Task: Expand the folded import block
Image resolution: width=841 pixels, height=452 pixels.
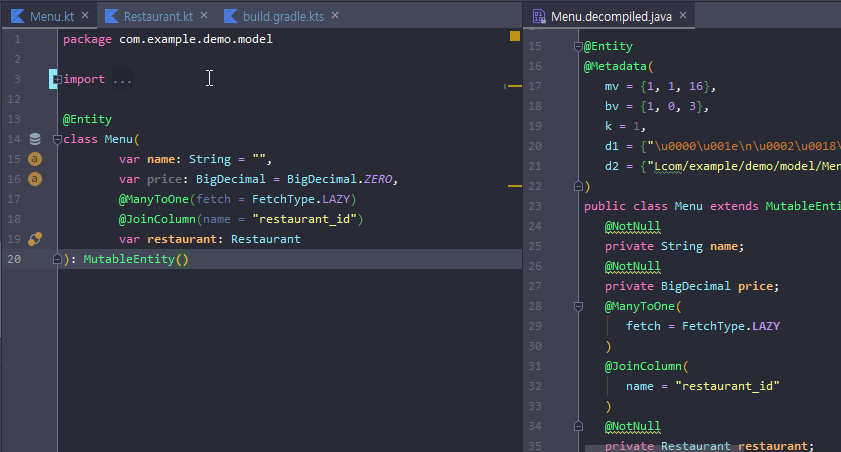Action: pyautogui.click(x=57, y=79)
